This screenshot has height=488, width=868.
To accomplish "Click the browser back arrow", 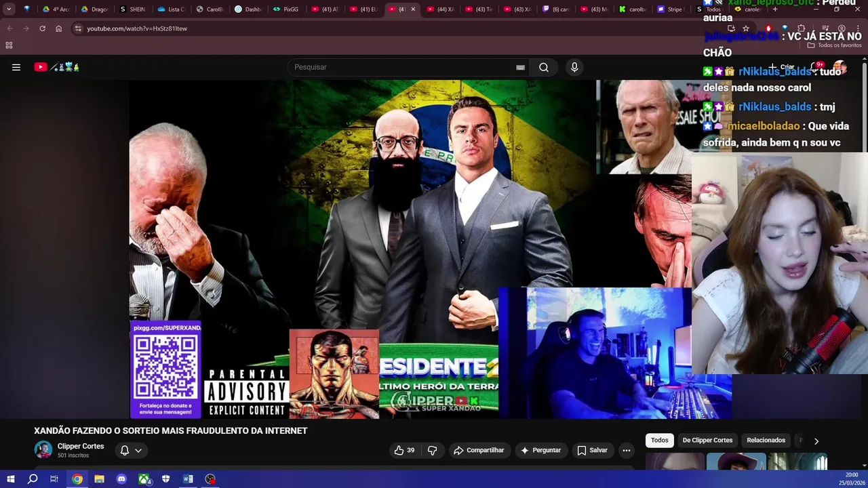I will coord(9,28).
